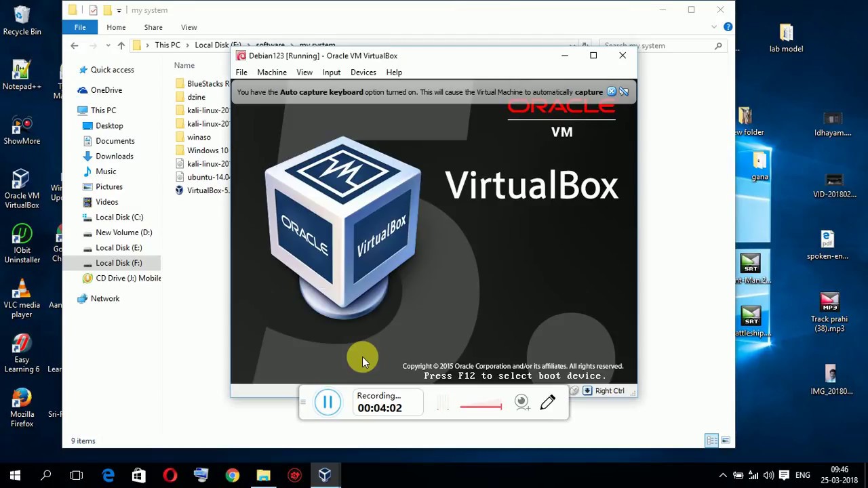Open Pictures in navigation pane
This screenshot has width=868, height=488.
click(x=108, y=187)
